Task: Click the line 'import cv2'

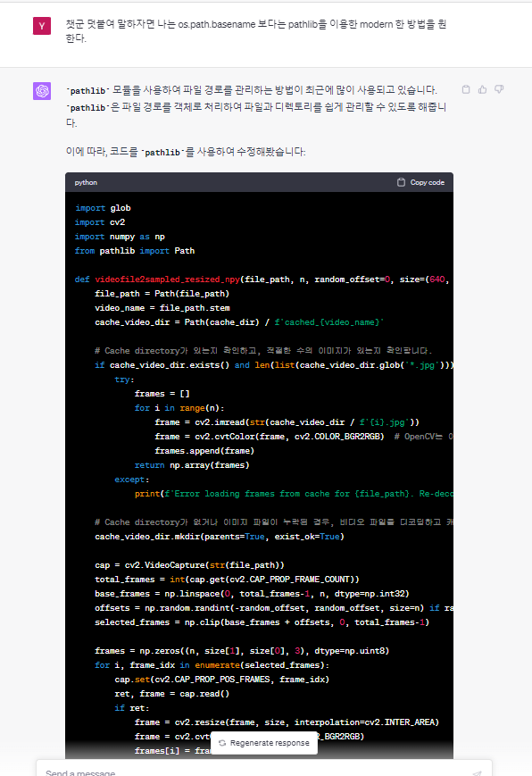Action: [100, 222]
